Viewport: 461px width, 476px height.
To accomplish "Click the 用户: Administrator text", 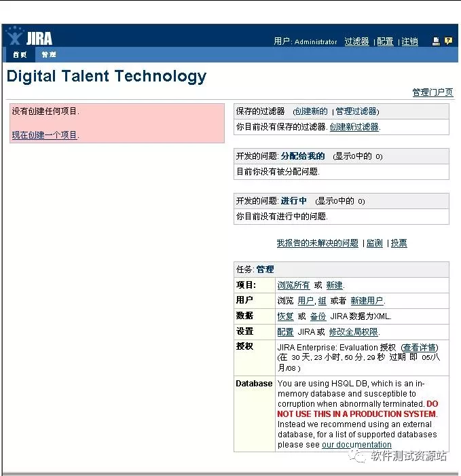I will coord(306,41).
